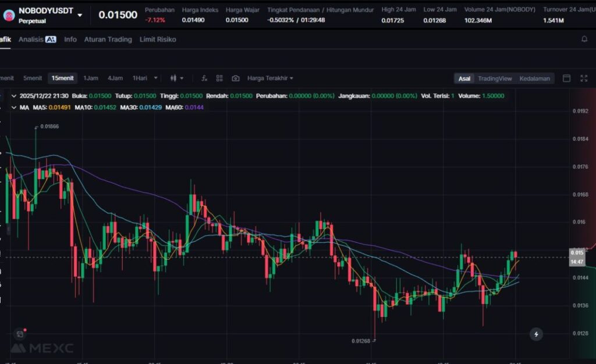The image size is (596, 364).
Task: Select the Asal chart mode
Action: [x=464, y=78]
